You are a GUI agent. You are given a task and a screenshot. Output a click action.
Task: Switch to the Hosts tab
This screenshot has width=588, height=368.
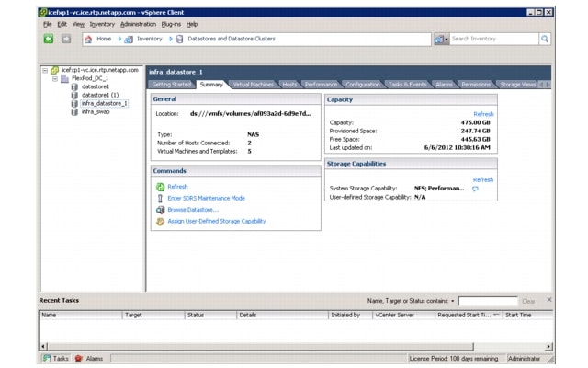pyautogui.click(x=289, y=85)
